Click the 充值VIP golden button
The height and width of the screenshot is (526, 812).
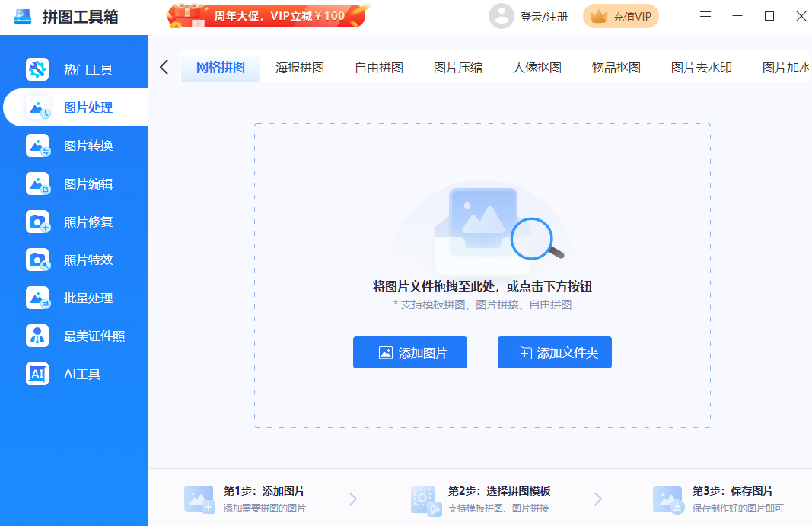(620, 16)
